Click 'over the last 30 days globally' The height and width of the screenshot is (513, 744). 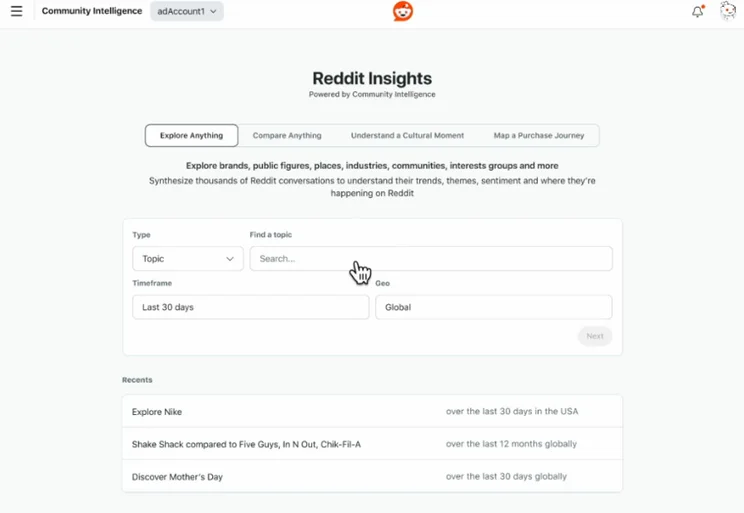(506, 476)
